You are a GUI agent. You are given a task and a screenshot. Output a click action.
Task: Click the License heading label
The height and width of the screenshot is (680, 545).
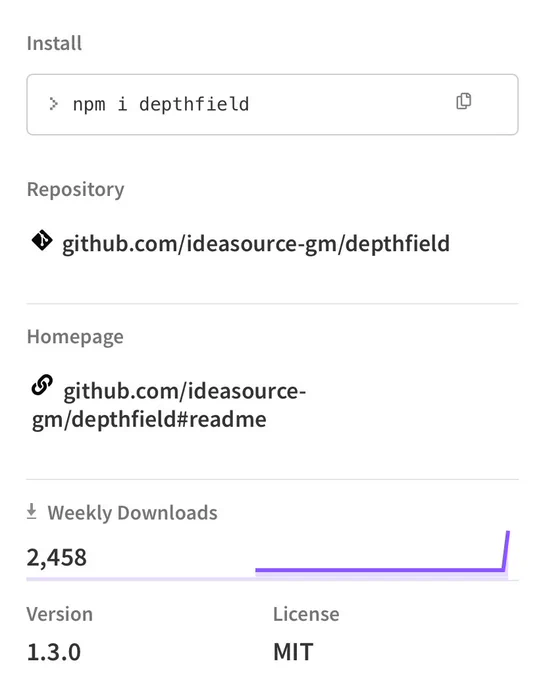click(x=306, y=614)
